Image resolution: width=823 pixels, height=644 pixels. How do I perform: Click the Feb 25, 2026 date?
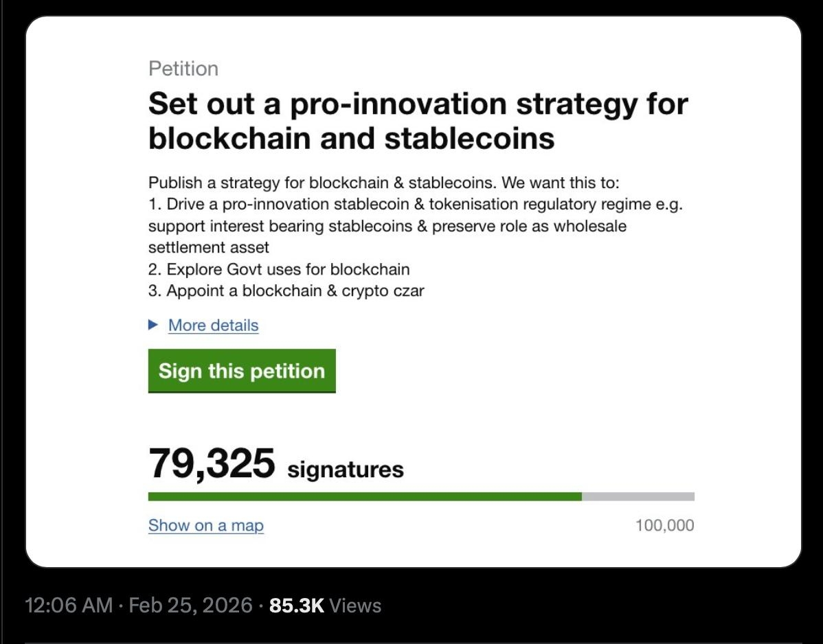(190, 606)
